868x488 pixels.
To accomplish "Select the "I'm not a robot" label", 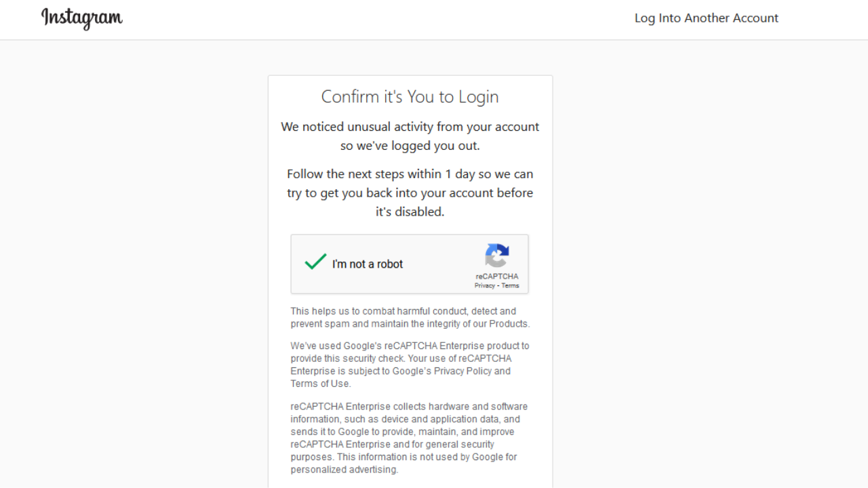I will tap(368, 264).
